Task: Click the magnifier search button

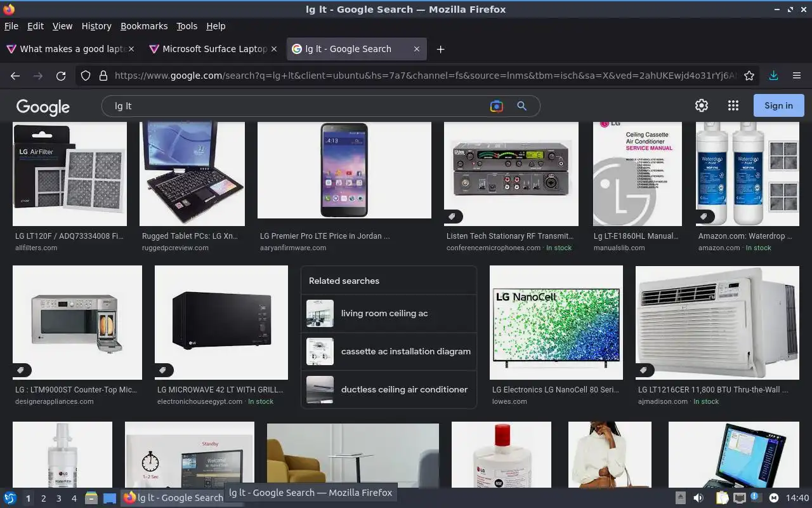Action: (x=521, y=106)
